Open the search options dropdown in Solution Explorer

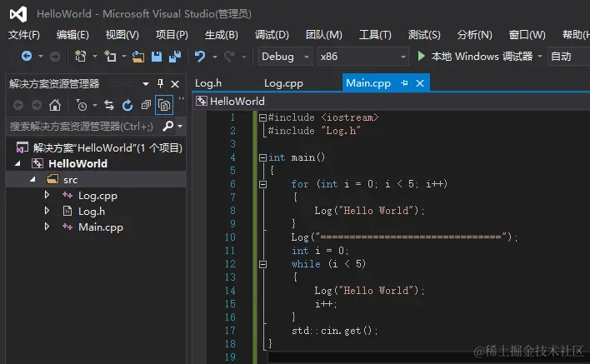pos(180,127)
